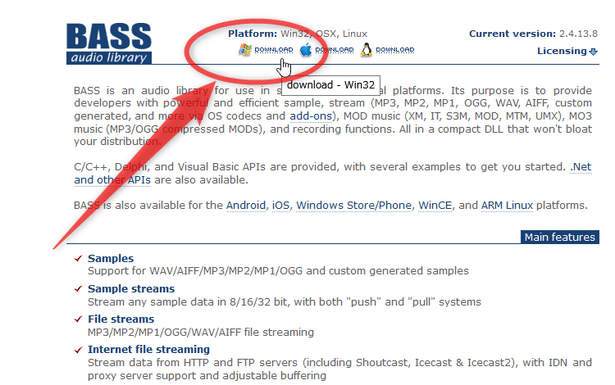This screenshot has height=385, width=615.
Task: Click the checkmark beside Samples
Action: [x=78, y=258]
